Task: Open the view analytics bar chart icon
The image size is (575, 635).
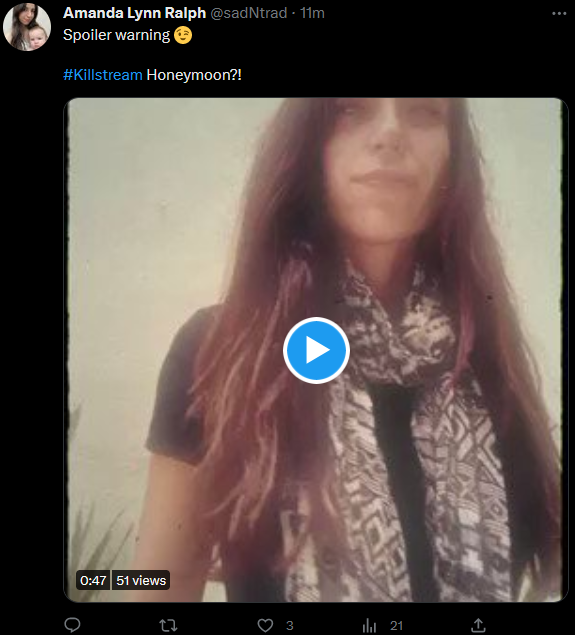Action: point(369,625)
